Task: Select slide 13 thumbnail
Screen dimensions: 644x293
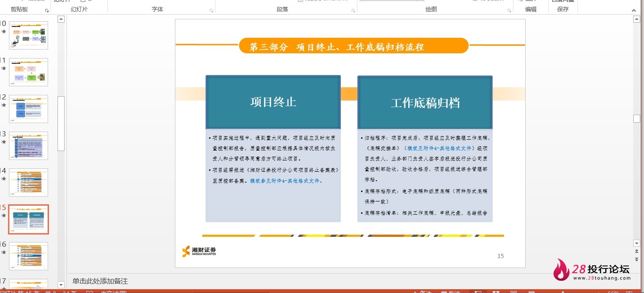Action: point(28,146)
